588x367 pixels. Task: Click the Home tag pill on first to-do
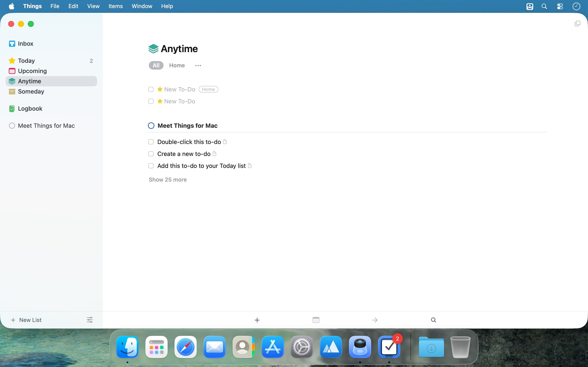coord(208,89)
